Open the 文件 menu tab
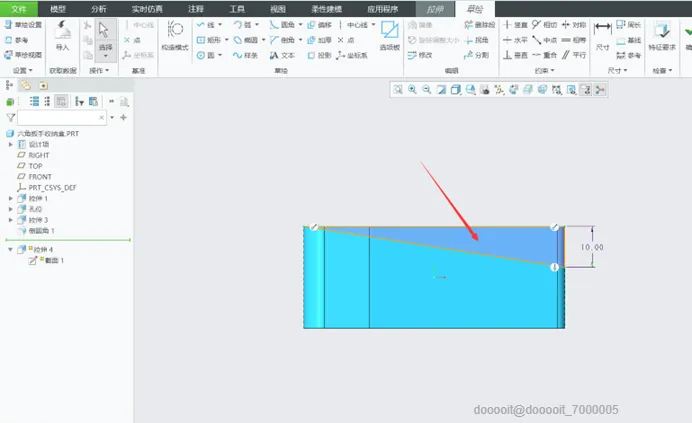 coord(19,9)
